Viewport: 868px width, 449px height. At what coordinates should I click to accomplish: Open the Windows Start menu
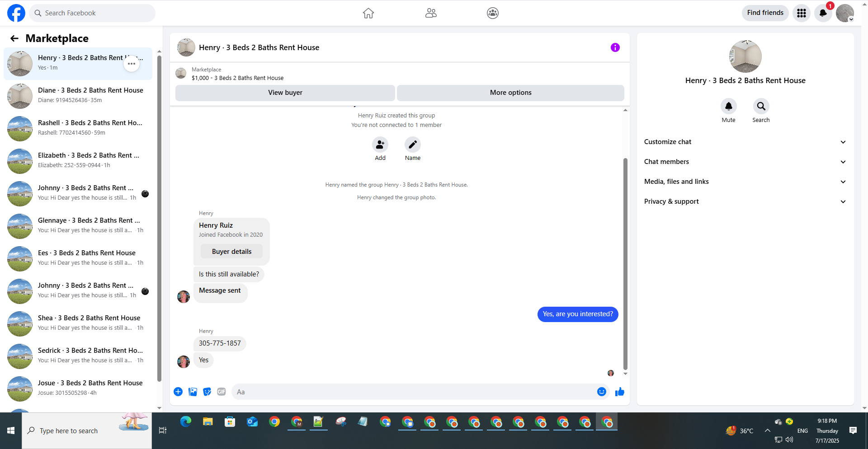point(11,430)
